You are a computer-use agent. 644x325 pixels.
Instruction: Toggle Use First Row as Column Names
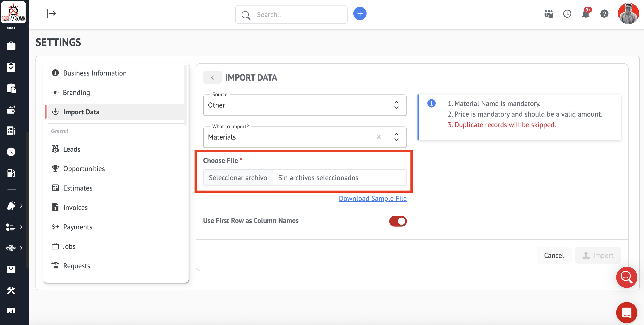[398, 221]
